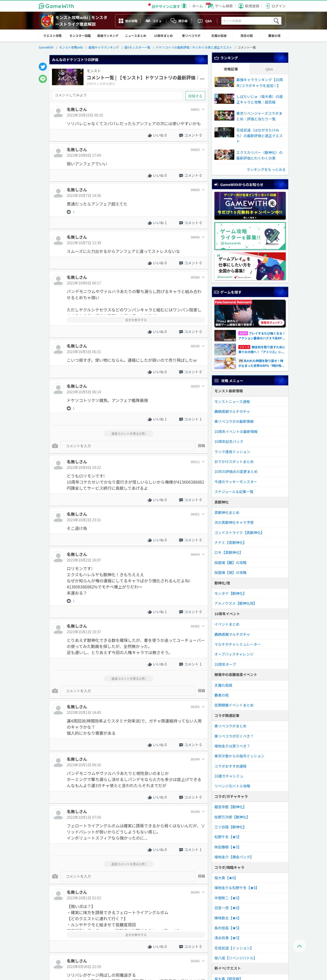Open 天魔の孤城 sidebar link
The width and height of the screenshot is (327, 980).
tap(223, 685)
